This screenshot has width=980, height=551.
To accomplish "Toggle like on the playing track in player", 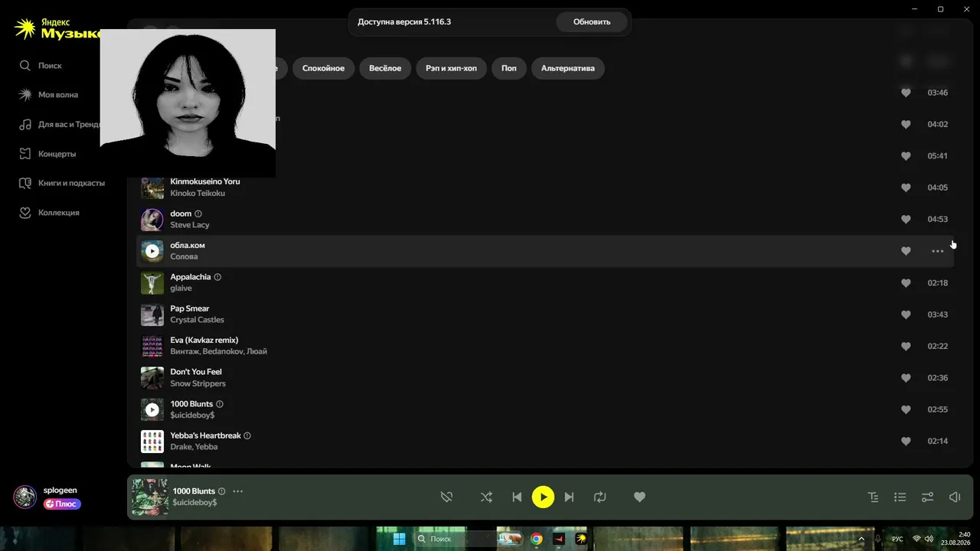I will coord(640,497).
